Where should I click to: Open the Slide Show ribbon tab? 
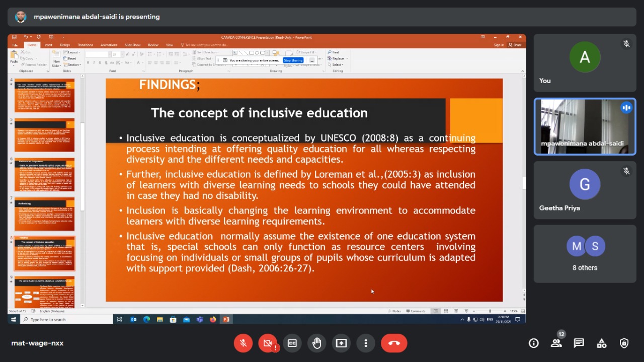[x=133, y=45]
